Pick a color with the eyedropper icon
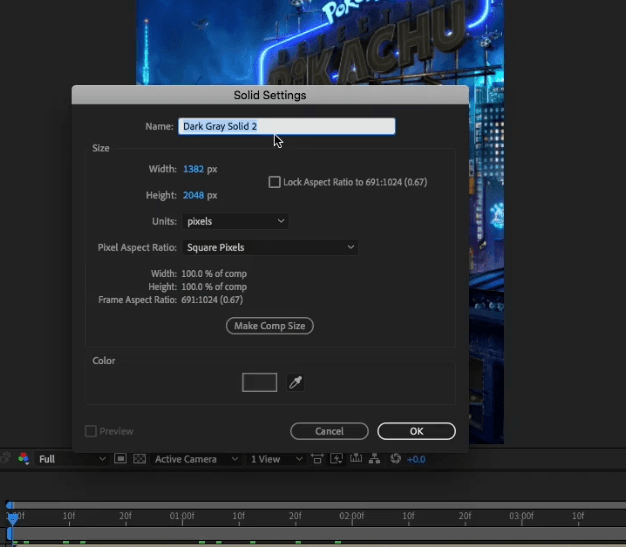Screen dimensions: 626x547 [295, 383]
